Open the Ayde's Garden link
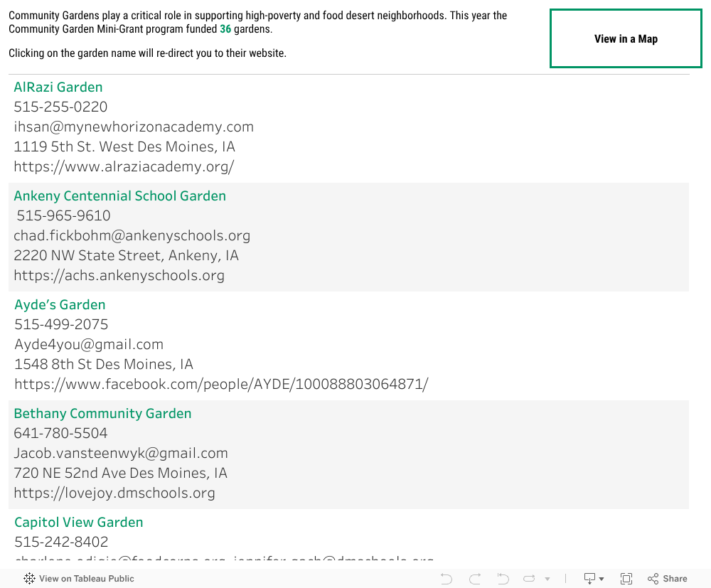Image resolution: width=711 pixels, height=588 pixels. click(60, 305)
